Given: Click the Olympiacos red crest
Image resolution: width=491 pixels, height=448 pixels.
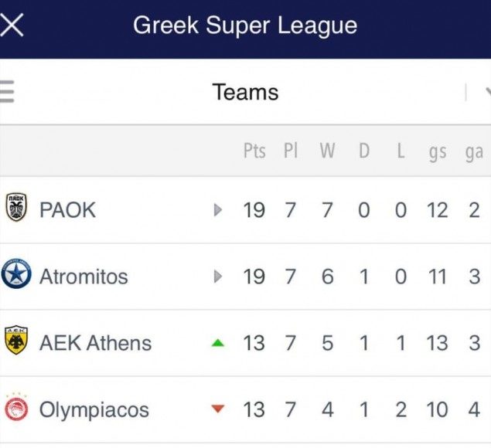Looking at the screenshot, I should point(16,409).
